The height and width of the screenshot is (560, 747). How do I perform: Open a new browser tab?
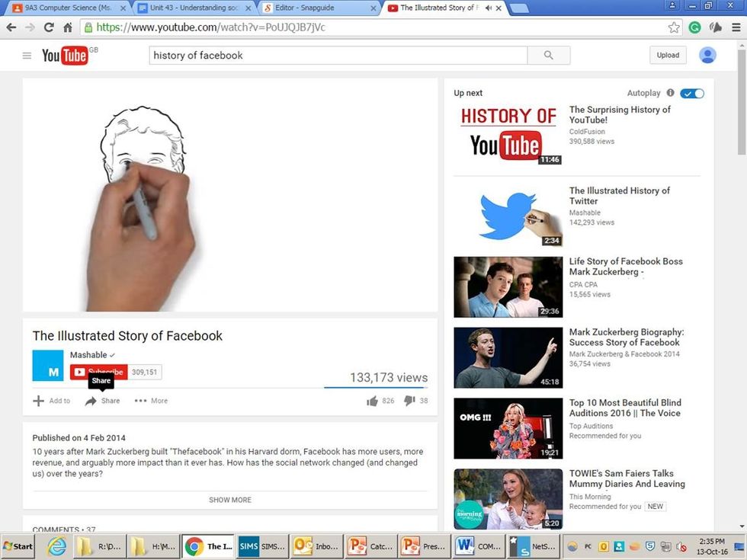coord(519,8)
